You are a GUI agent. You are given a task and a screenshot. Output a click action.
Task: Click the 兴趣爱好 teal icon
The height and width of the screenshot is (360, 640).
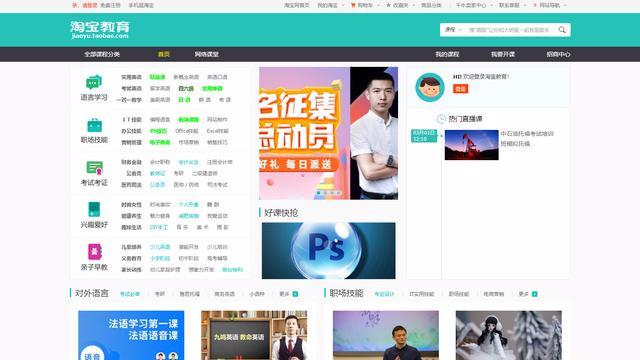(x=94, y=209)
